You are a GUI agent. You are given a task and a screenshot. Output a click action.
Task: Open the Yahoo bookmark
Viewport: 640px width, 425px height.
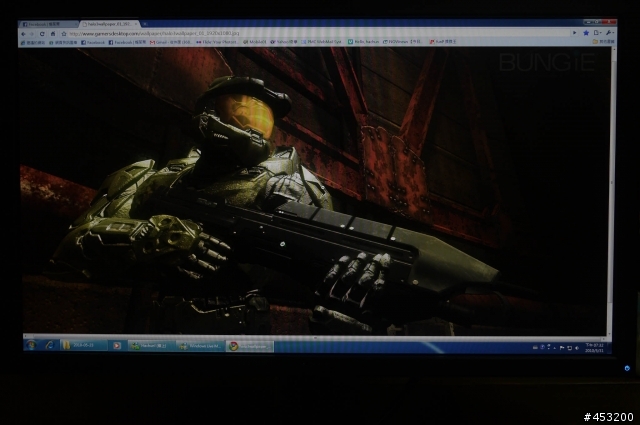284,42
